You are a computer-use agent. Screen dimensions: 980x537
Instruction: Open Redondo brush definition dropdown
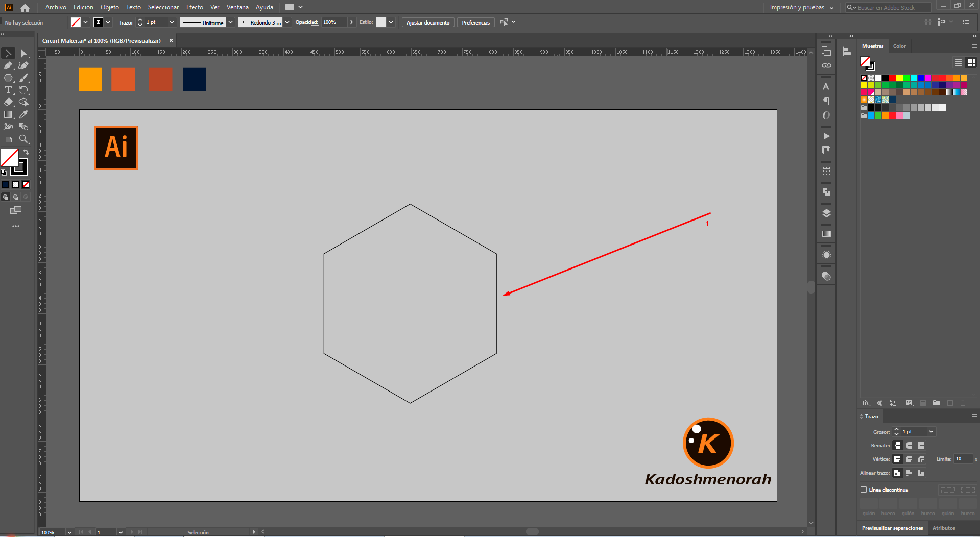[287, 22]
